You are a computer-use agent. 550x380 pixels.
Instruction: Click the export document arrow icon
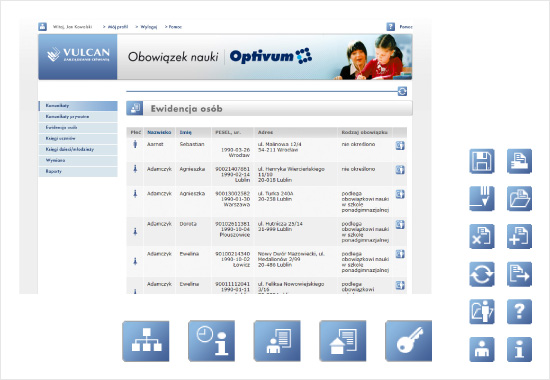click(519, 274)
